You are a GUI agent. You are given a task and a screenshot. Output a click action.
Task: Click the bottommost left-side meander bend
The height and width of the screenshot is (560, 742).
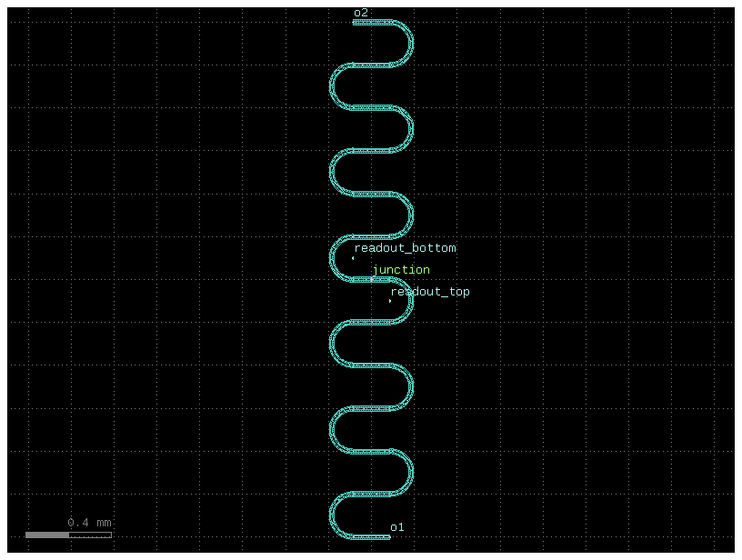(331, 515)
